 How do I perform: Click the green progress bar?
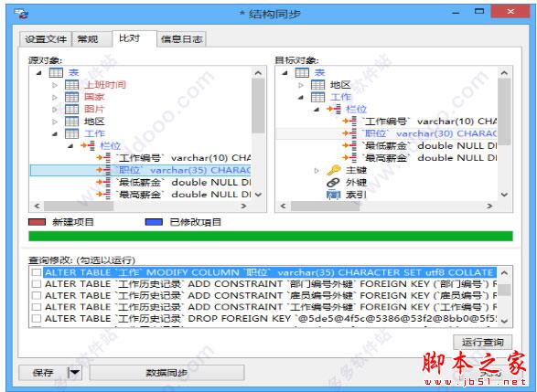(x=271, y=236)
